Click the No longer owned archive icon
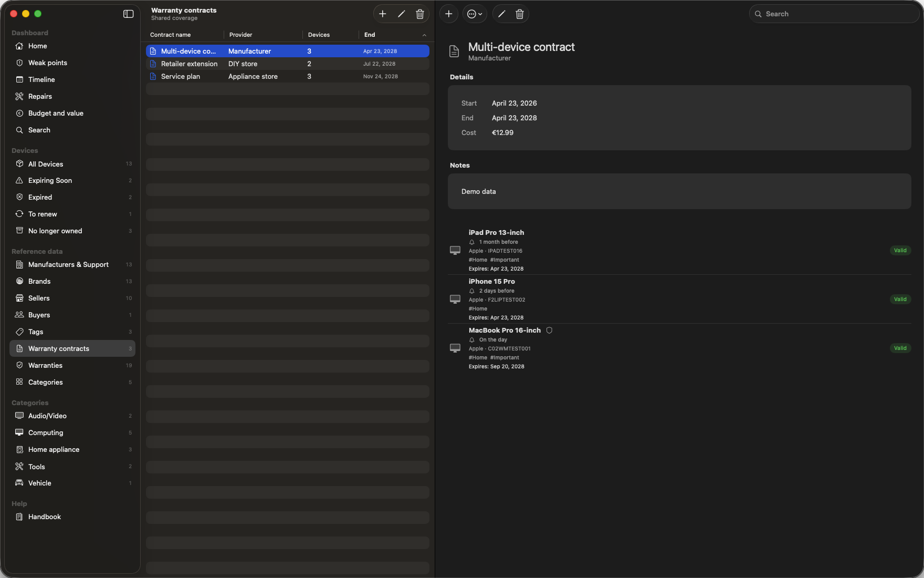924x578 pixels. (19, 231)
